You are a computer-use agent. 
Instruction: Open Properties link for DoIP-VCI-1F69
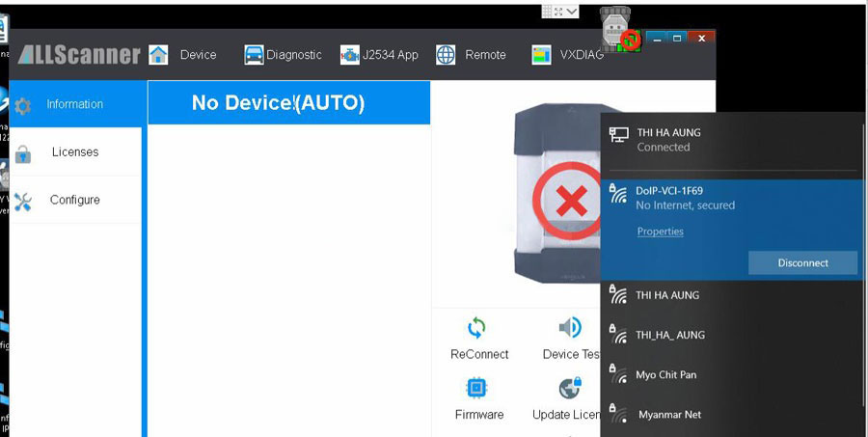click(660, 232)
